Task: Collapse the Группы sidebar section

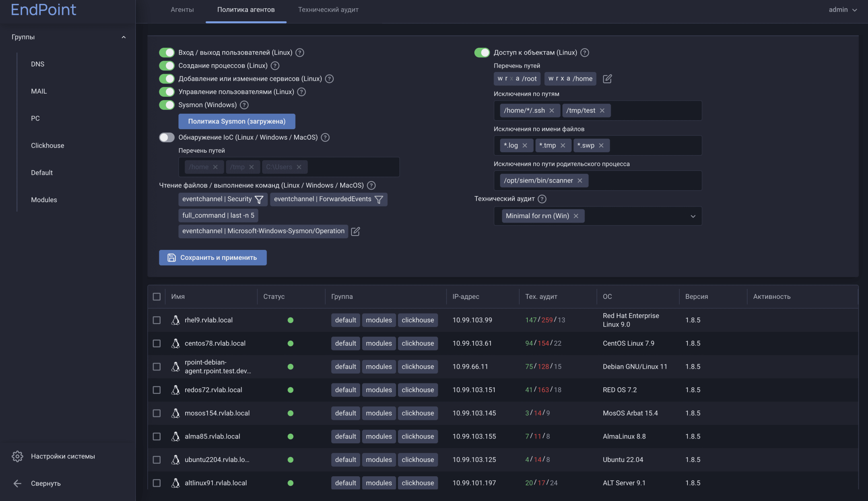Action: [x=124, y=37]
